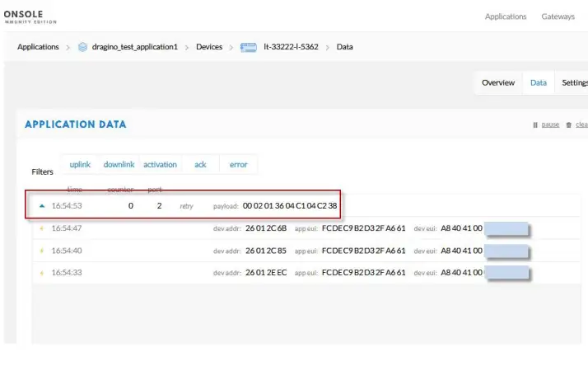
Task: Select payload 00 02 01 36 04 C1 04 C2 38
Action: tap(290, 206)
